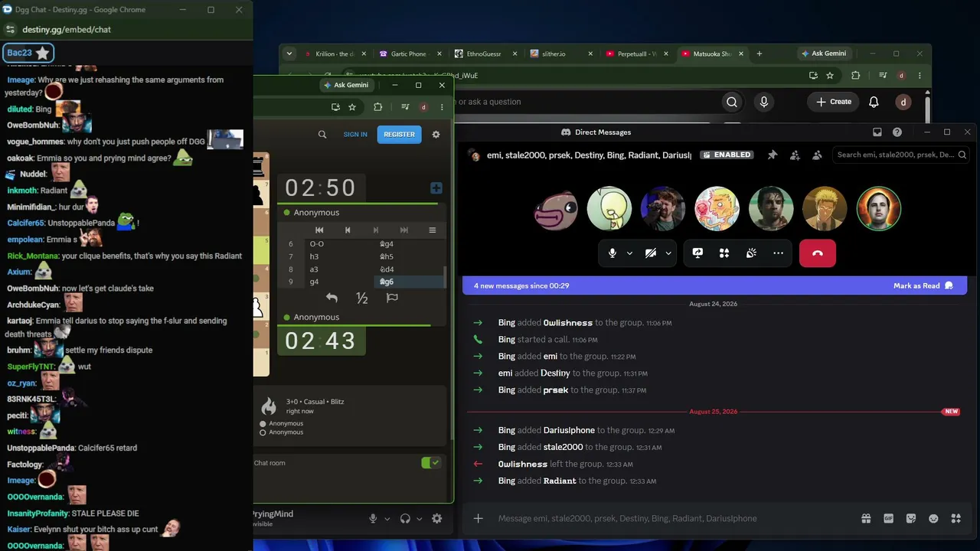
Task: Open the Discord inbox
Action: (877, 132)
